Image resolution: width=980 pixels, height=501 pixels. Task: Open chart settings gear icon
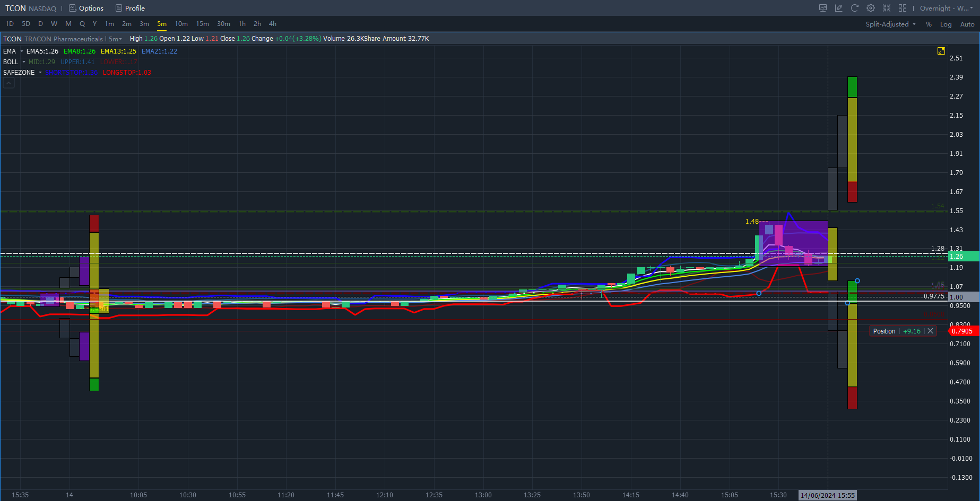click(x=871, y=8)
